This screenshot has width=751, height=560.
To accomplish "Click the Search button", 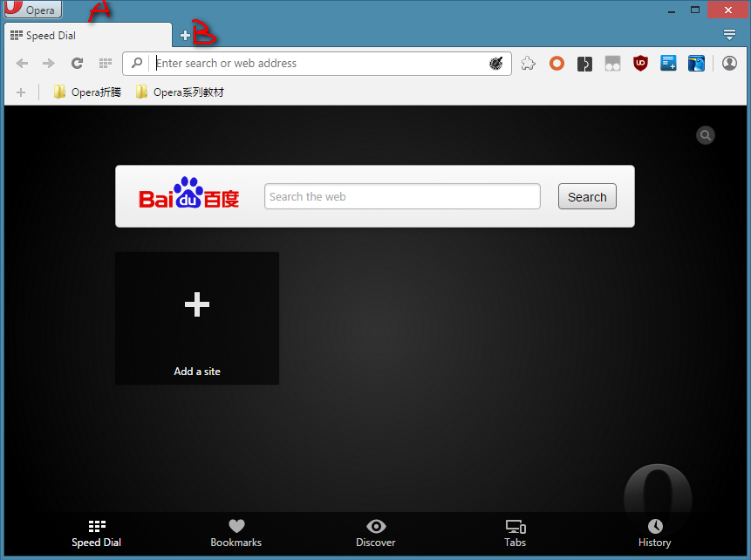I will point(587,196).
